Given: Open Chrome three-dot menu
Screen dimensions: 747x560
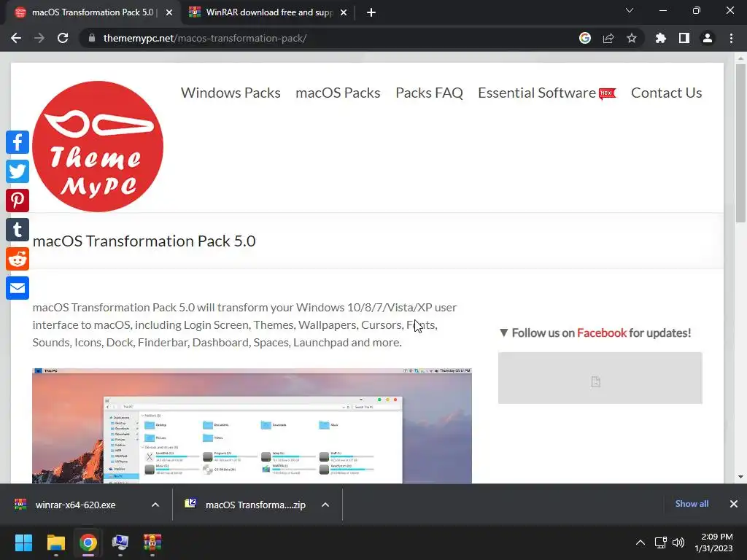Looking at the screenshot, I should click(731, 38).
